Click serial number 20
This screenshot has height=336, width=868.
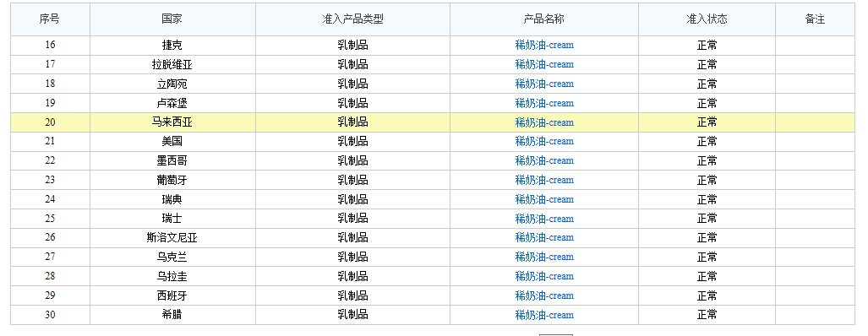pyautogui.click(x=50, y=122)
